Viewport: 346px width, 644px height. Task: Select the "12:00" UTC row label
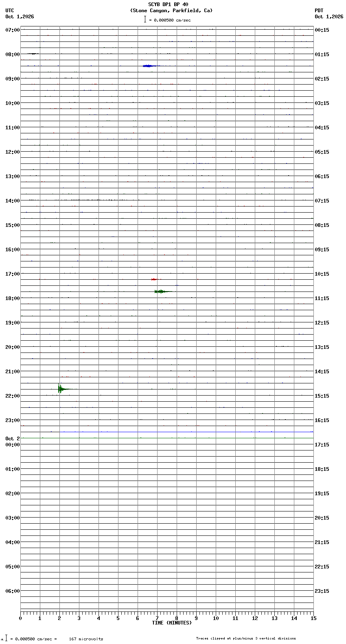13,152
